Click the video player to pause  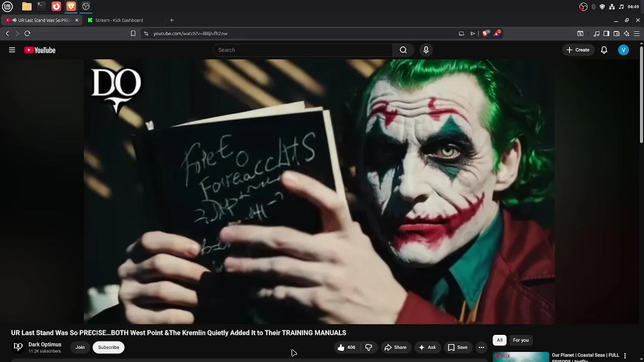tap(319, 192)
